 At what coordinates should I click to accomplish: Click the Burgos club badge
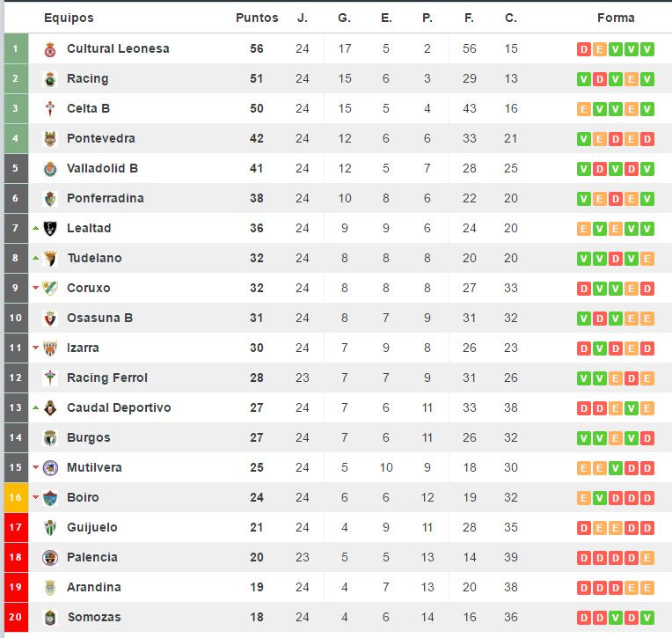click(50, 438)
